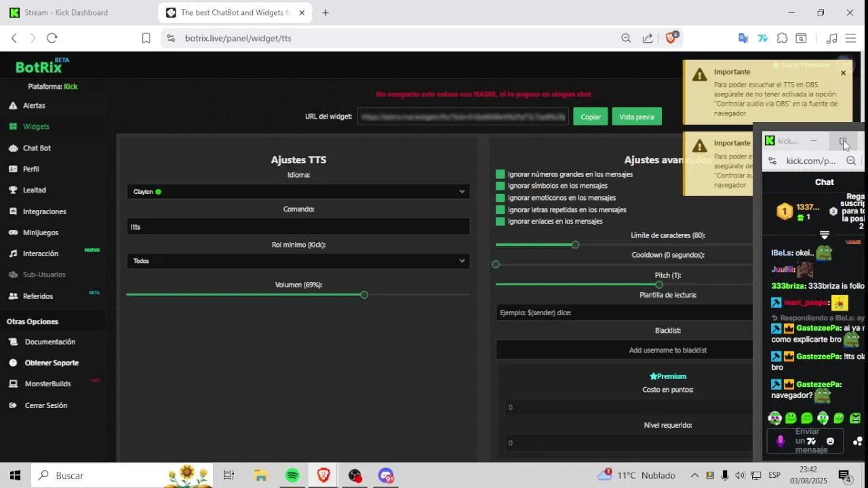This screenshot has width=868, height=488.
Task: Click the share page icon in address bar
Action: pyautogui.click(x=648, y=39)
